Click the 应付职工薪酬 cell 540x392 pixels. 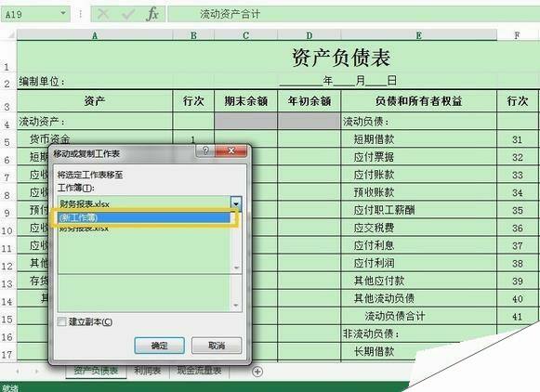tap(419, 210)
